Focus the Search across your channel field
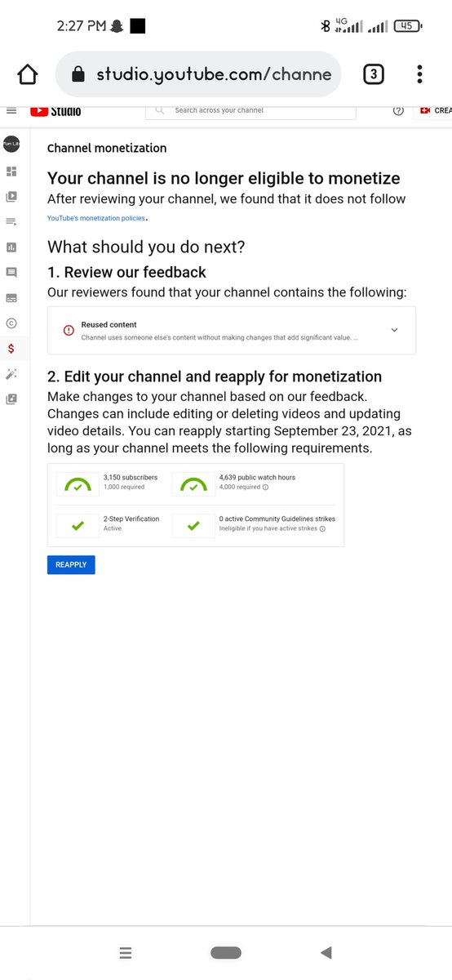Viewport: 452px width, 980px height. (250, 110)
